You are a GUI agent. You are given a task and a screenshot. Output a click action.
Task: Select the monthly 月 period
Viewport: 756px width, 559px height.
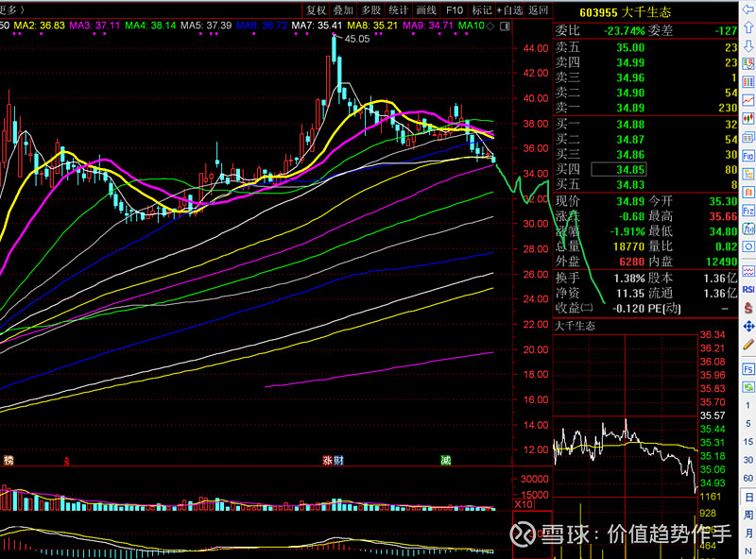[748, 534]
